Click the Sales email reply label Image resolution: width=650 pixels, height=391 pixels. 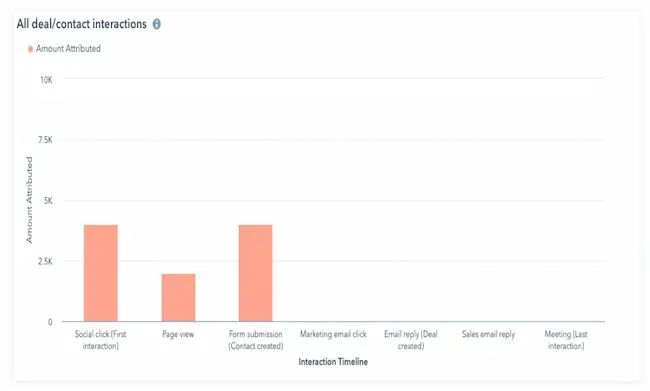(x=488, y=334)
